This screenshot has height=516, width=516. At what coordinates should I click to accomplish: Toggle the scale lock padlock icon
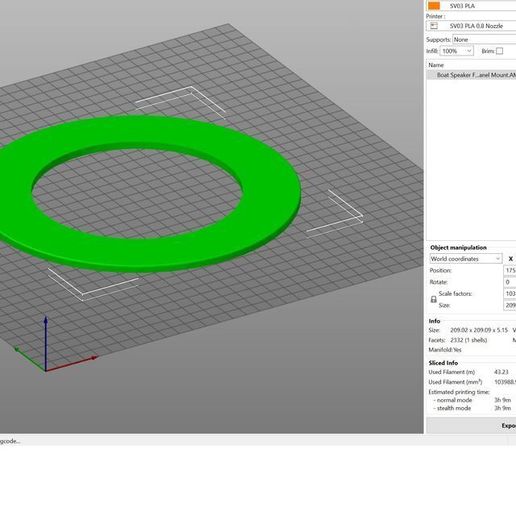click(433, 299)
